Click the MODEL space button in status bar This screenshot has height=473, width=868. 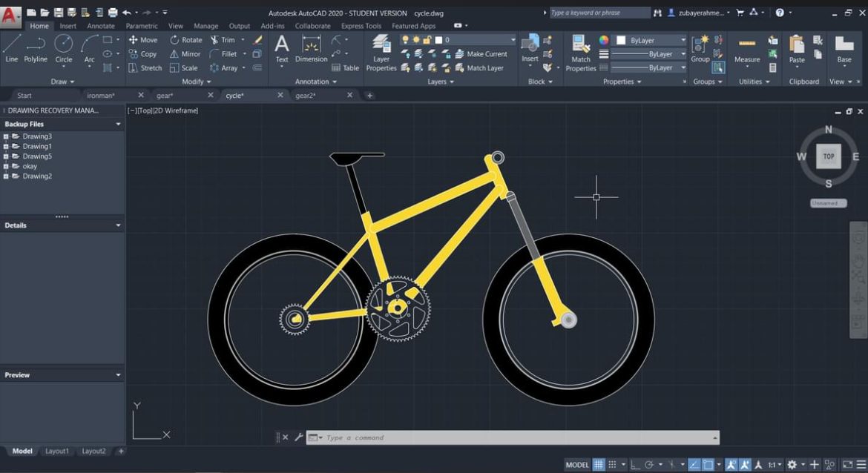pyautogui.click(x=577, y=465)
